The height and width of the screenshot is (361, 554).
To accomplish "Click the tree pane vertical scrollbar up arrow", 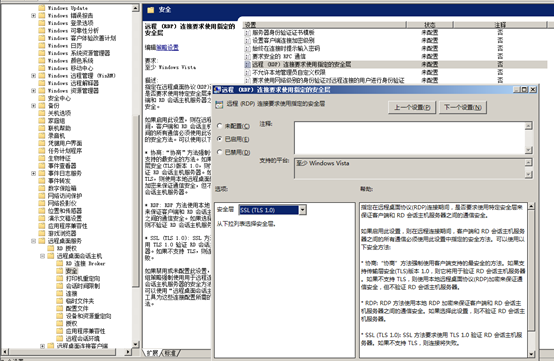I will coord(136,8).
